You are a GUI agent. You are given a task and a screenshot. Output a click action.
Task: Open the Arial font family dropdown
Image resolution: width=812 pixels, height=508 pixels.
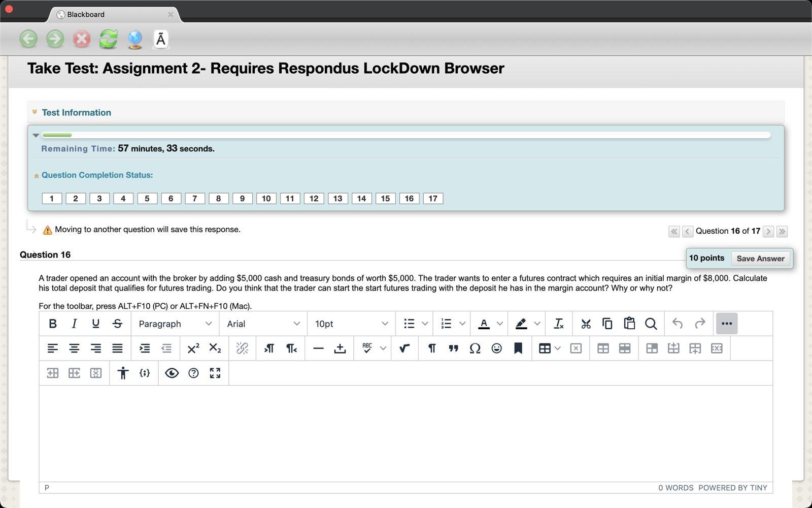(263, 324)
